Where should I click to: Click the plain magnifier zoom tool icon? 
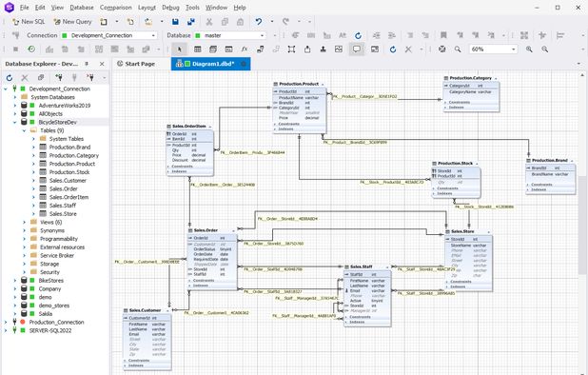click(458, 49)
